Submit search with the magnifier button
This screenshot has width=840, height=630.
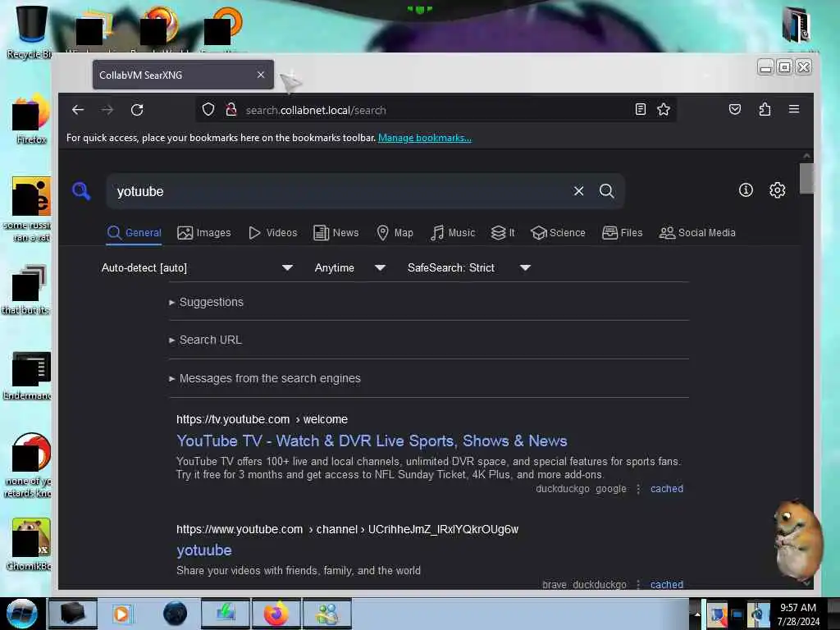click(606, 191)
